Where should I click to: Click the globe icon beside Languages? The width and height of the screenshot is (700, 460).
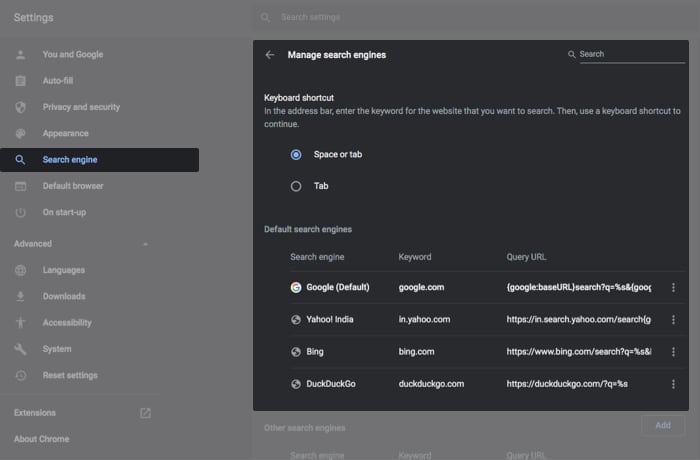pos(20,270)
